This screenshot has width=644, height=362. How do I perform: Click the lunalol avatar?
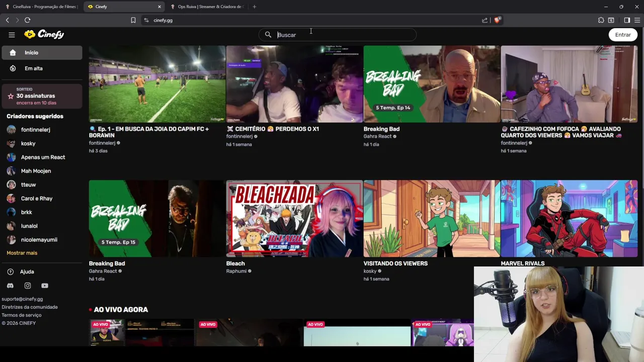click(11, 226)
